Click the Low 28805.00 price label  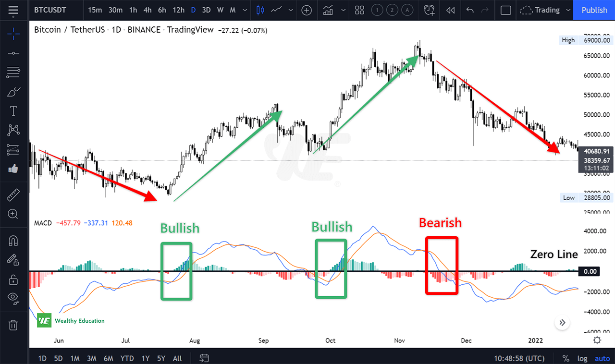click(586, 198)
